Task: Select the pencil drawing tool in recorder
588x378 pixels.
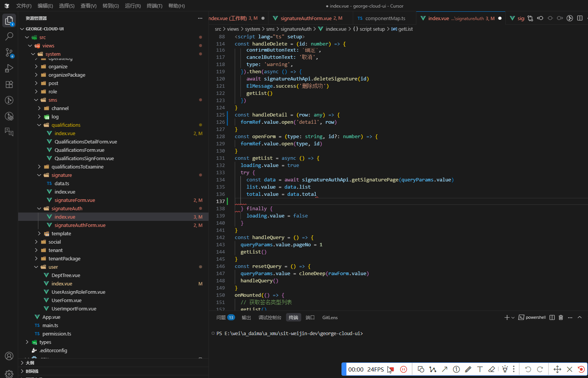Action: pos(468,369)
